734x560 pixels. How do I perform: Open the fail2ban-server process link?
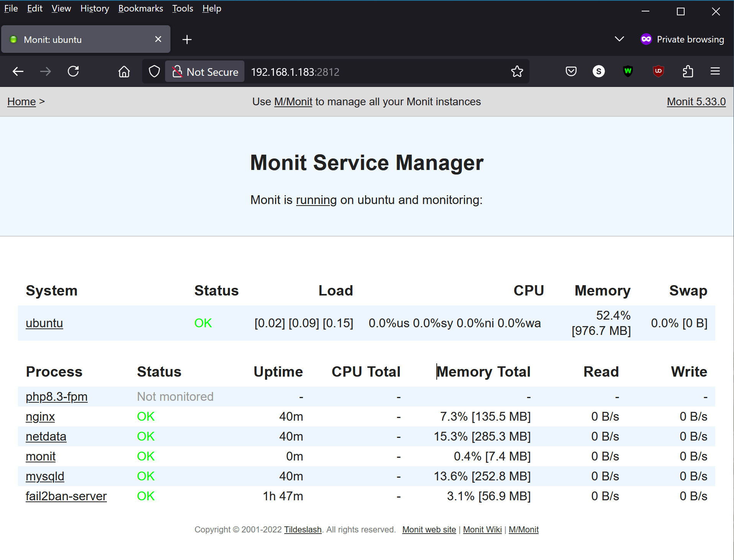[66, 496]
